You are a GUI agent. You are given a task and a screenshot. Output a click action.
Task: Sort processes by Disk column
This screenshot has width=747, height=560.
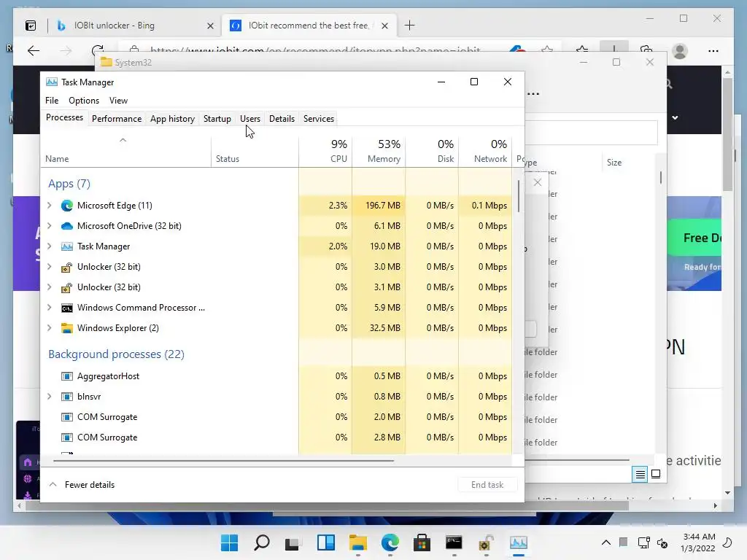pos(432,152)
